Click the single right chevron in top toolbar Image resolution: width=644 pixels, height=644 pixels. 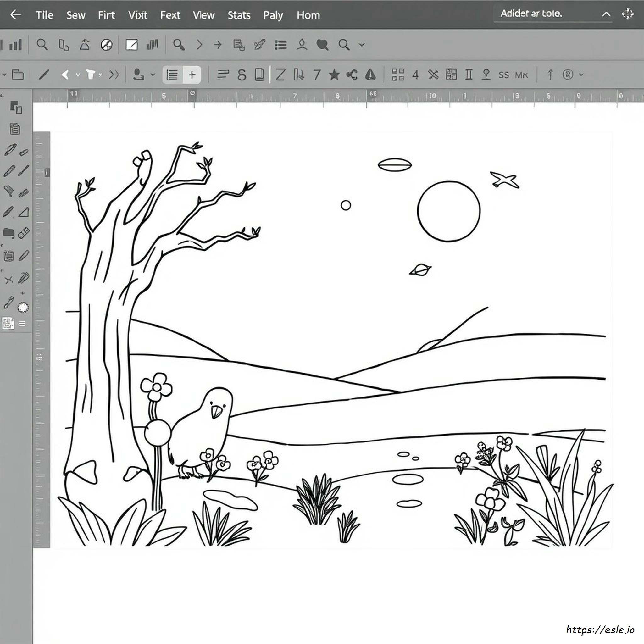(x=199, y=45)
